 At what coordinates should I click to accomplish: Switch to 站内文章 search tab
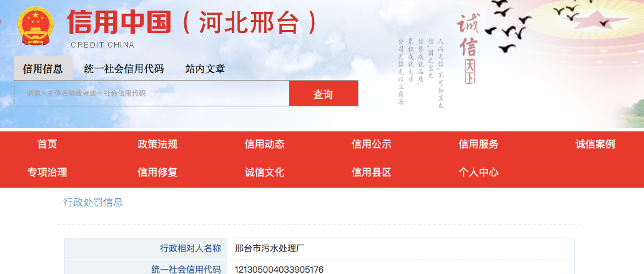pos(205,69)
